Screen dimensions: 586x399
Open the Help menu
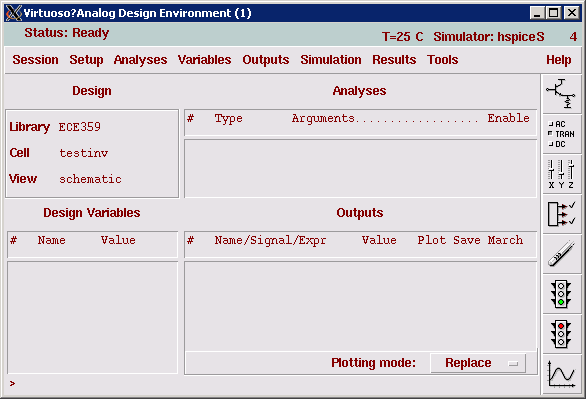(559, 60)
